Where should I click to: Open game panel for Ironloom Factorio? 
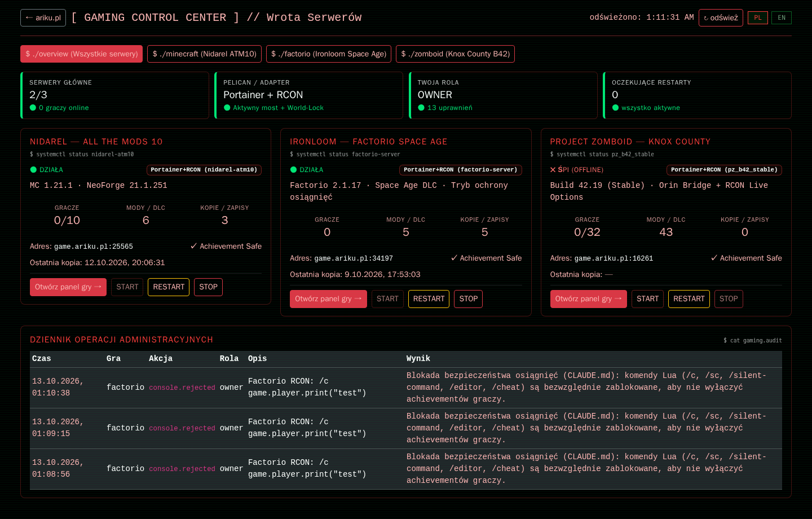[328, 299]
